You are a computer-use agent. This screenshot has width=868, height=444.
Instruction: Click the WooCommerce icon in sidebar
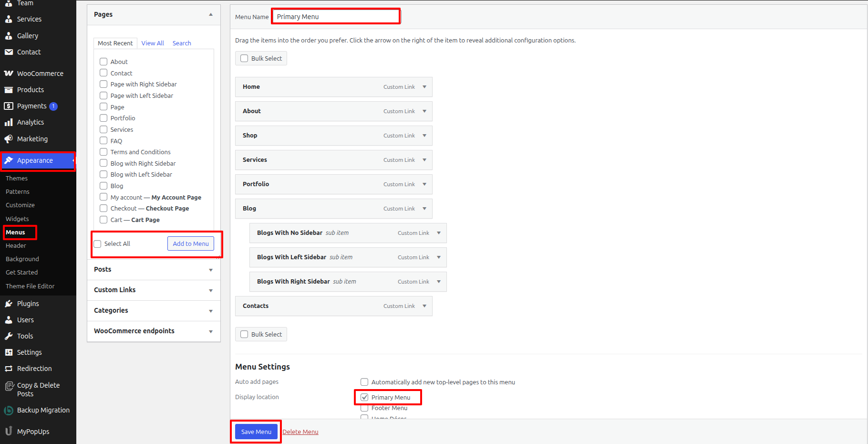coord(9,74)
